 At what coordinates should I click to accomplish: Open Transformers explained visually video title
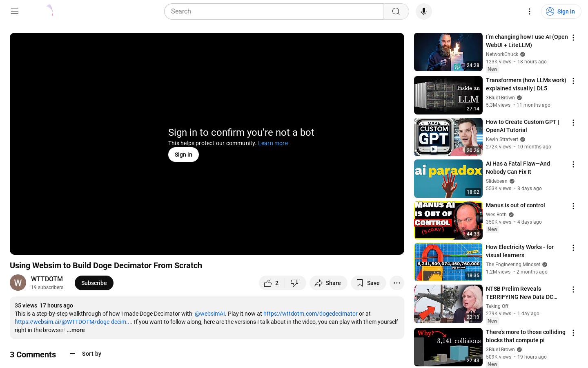[526, 84]
